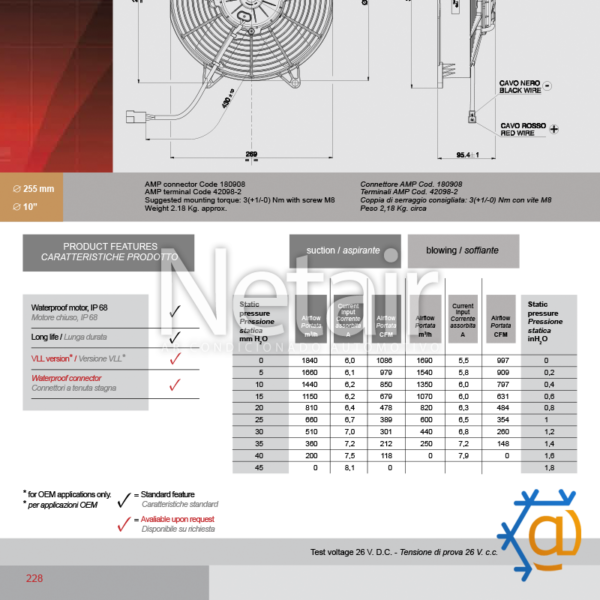
Task: Click the red checkmark beside VLL version
Action: pos(174,359)
